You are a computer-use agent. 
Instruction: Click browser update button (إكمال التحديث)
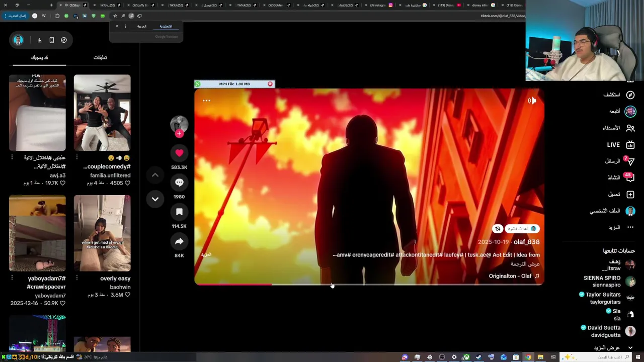15,16
